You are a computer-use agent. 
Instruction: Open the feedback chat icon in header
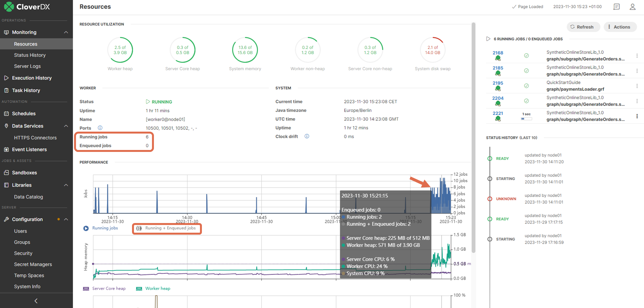tap(616, 6)
